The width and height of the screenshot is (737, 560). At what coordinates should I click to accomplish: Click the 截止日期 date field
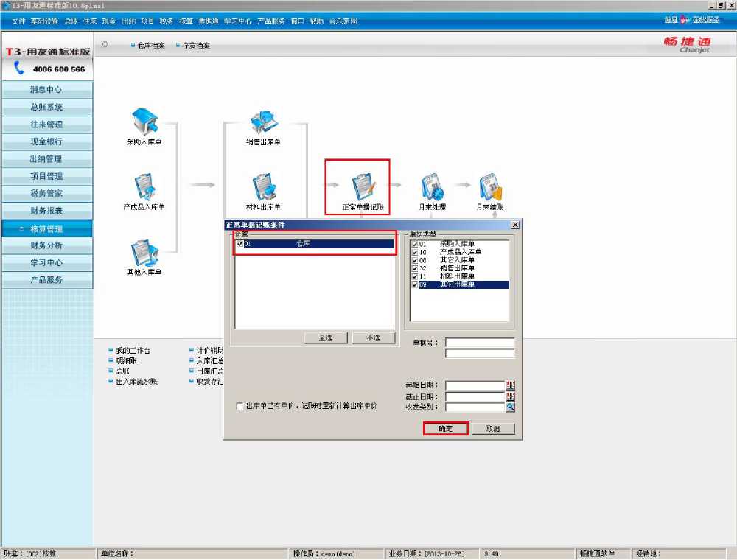click(x=475, y=396)
